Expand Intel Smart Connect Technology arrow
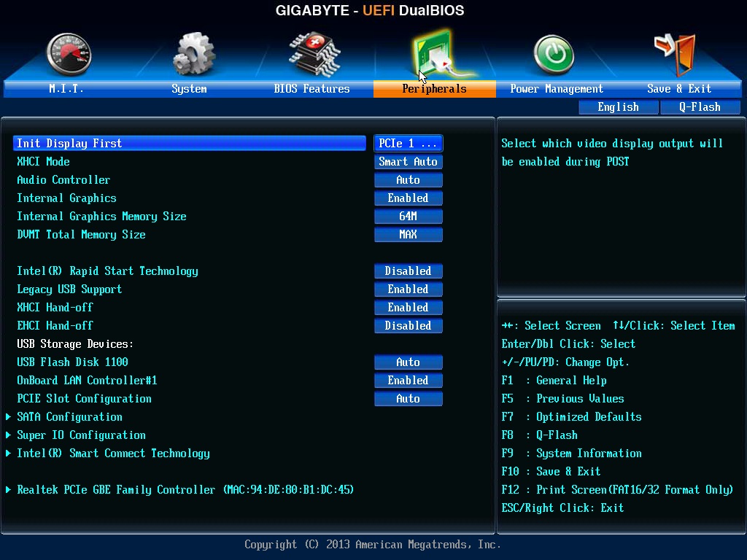The height and width of the screenshot is (560, 747). click(9, 454)
